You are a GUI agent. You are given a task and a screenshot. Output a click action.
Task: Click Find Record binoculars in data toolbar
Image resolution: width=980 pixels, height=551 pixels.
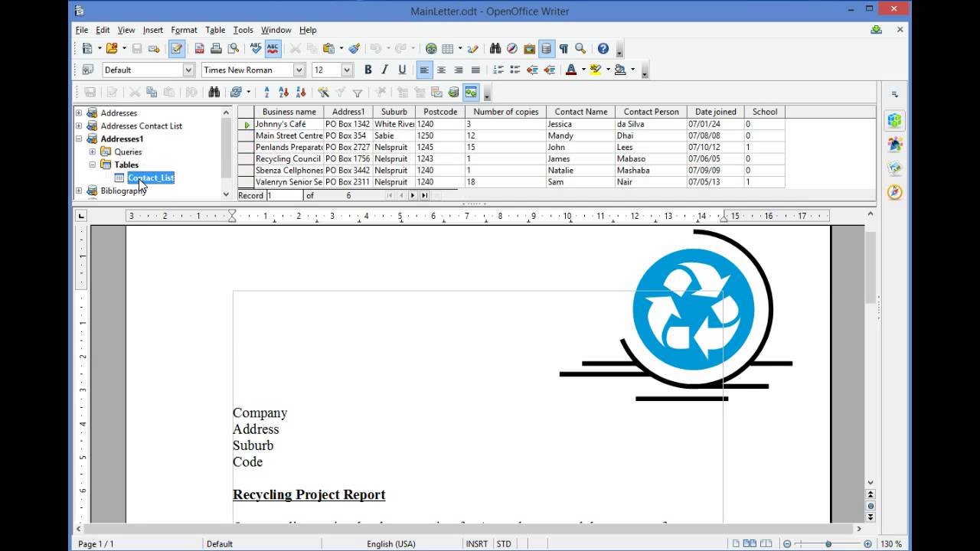pos(214,92)
